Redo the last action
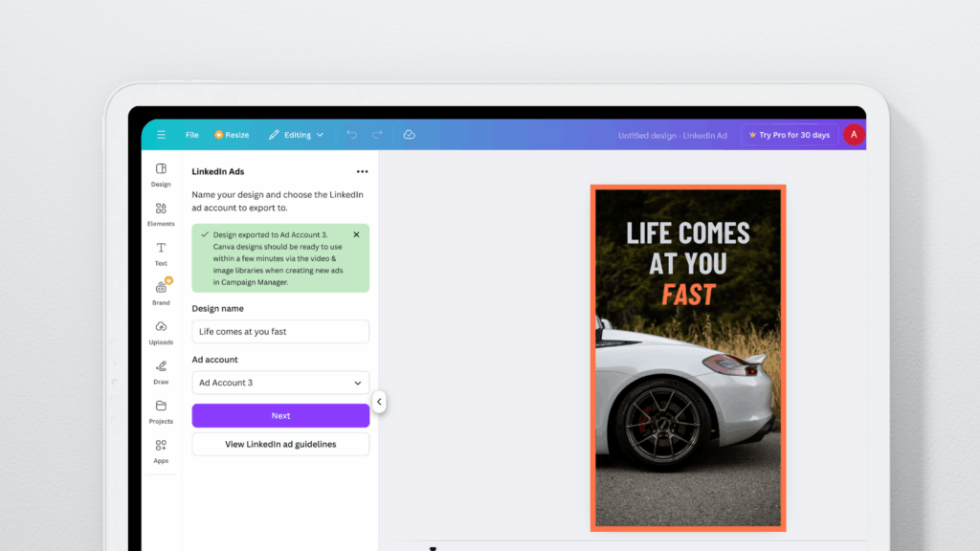The image size is (980, 551). (377, 135)
